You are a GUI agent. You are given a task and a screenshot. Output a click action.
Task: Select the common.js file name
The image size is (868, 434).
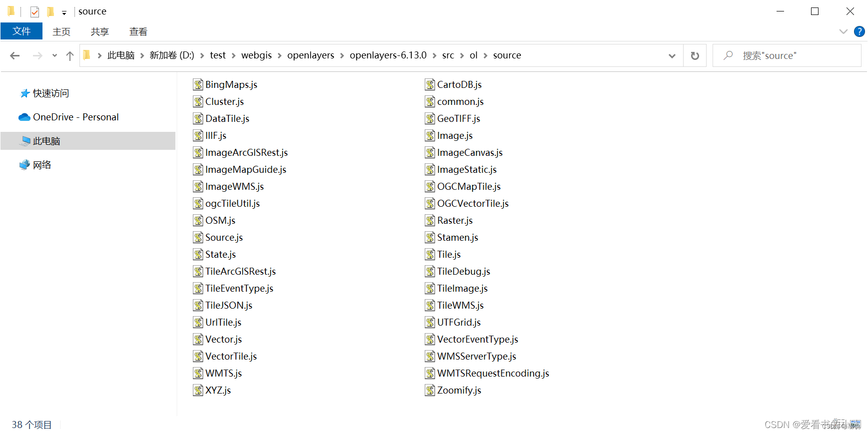click(460, 102)
